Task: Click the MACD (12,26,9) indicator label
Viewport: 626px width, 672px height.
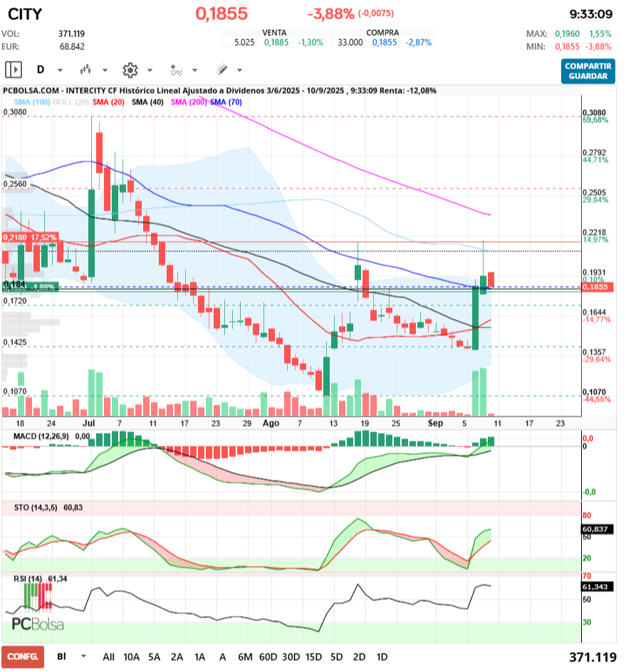Action: point(41,436)
